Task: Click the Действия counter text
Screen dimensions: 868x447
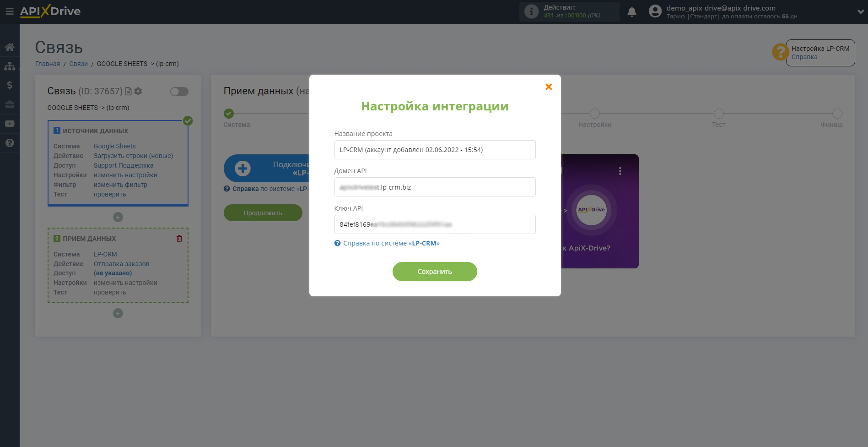Action: pyautogui.click(x=572, y=11)
